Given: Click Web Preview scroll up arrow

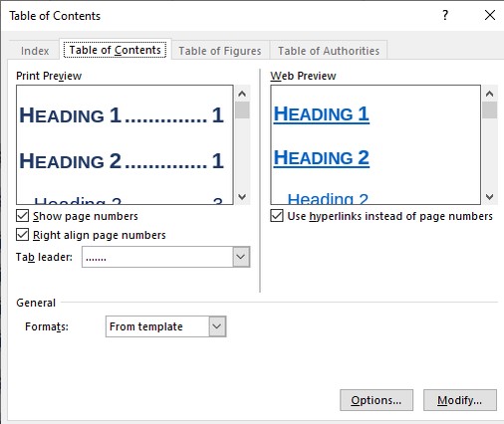Looking at the screenshot, I should [489, 94].
